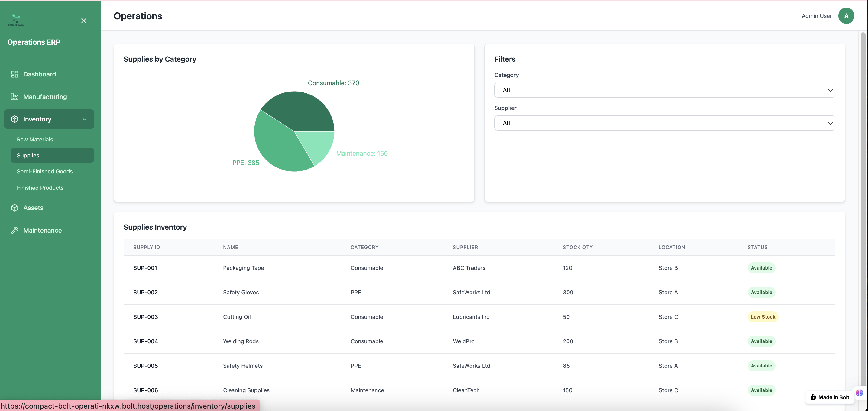Screen dimensions: 868x411
Task: Click the Dashboard grid icon
Action: tap(15, 74)
